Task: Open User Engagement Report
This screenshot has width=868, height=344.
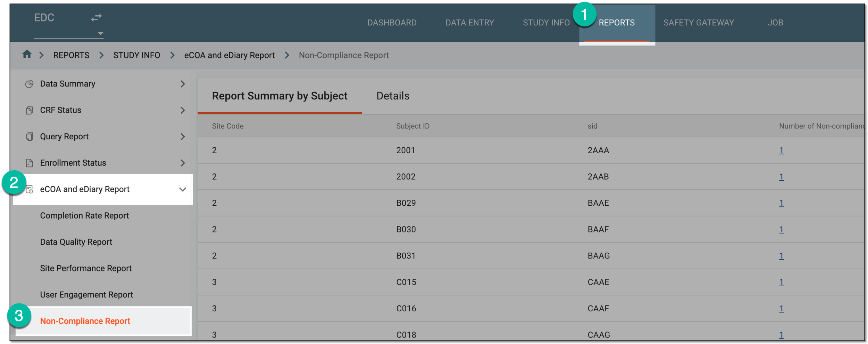Action: point(86,295)
